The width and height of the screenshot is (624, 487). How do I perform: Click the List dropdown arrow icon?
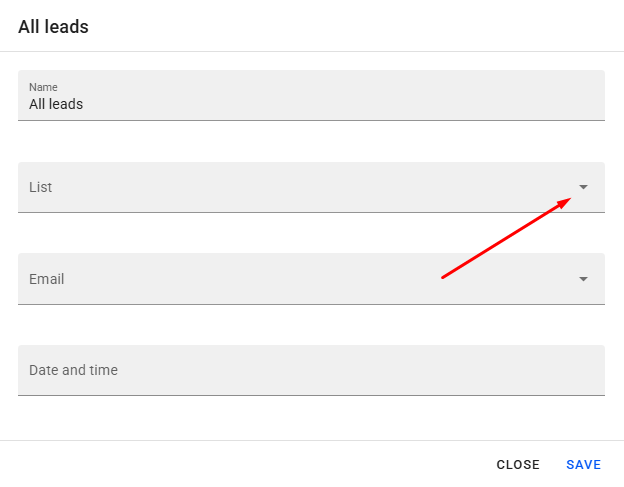[583, 187]
